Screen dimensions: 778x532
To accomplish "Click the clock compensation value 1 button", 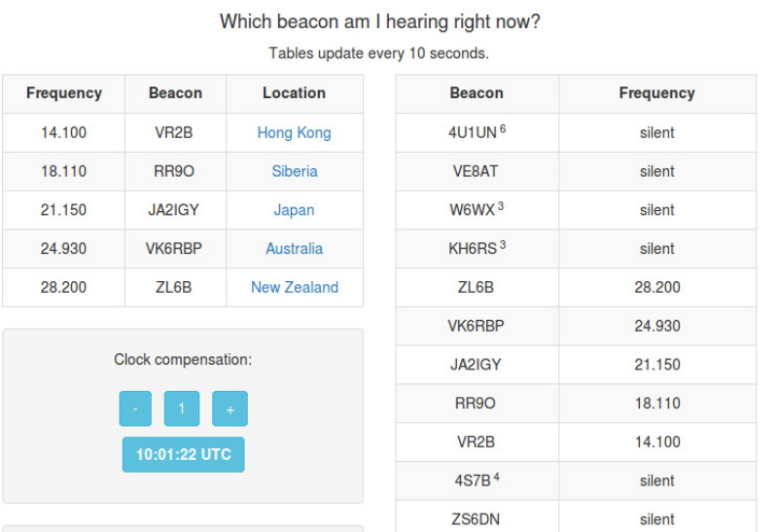I will (182, 408).
